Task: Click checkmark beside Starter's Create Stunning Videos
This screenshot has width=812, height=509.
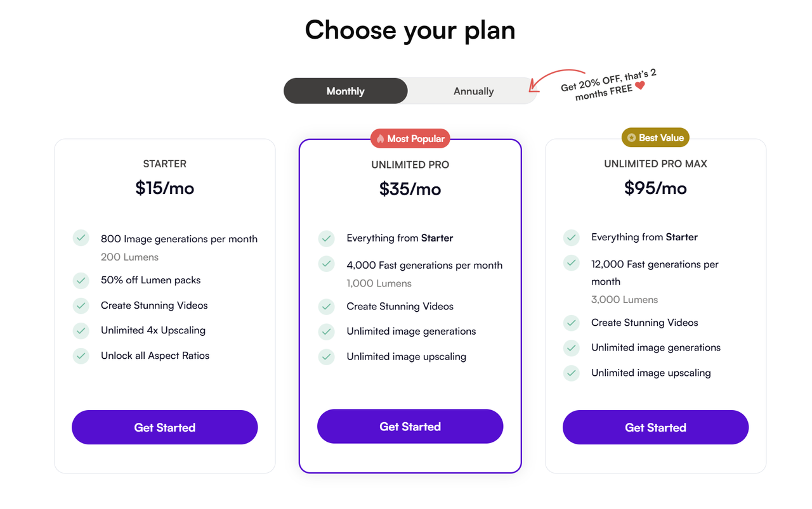Action: 81,306
